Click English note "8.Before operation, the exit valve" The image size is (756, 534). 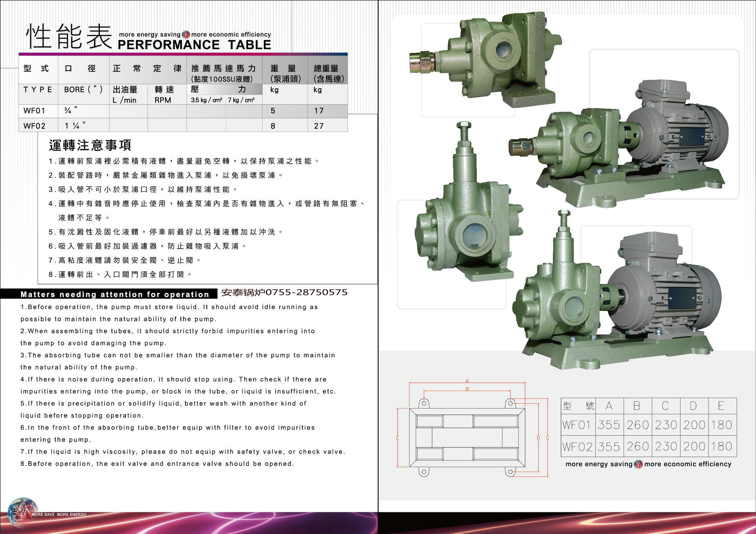[157, 464]
